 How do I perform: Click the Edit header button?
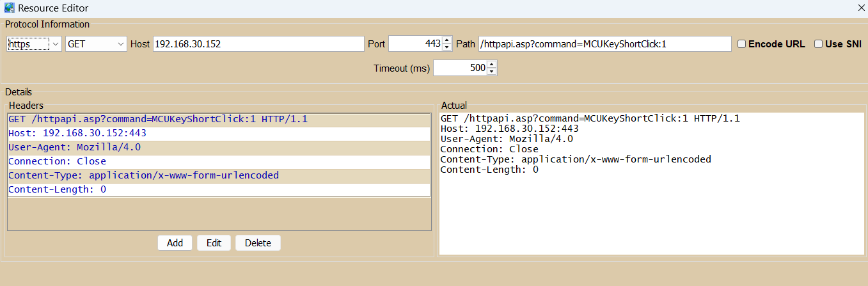tap(214, 243)
